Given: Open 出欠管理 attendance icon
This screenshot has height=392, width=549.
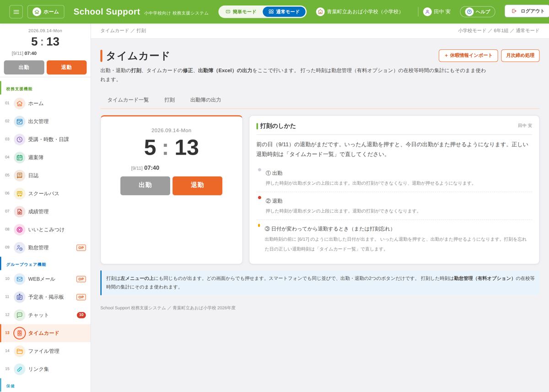Looking at the screenshot, I should [20, 121].
